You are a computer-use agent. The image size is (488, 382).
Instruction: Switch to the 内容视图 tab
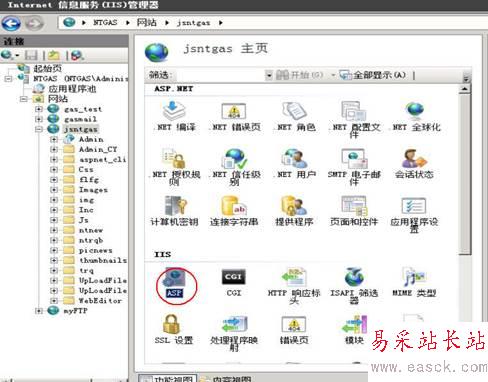click(x=226, y=378)
